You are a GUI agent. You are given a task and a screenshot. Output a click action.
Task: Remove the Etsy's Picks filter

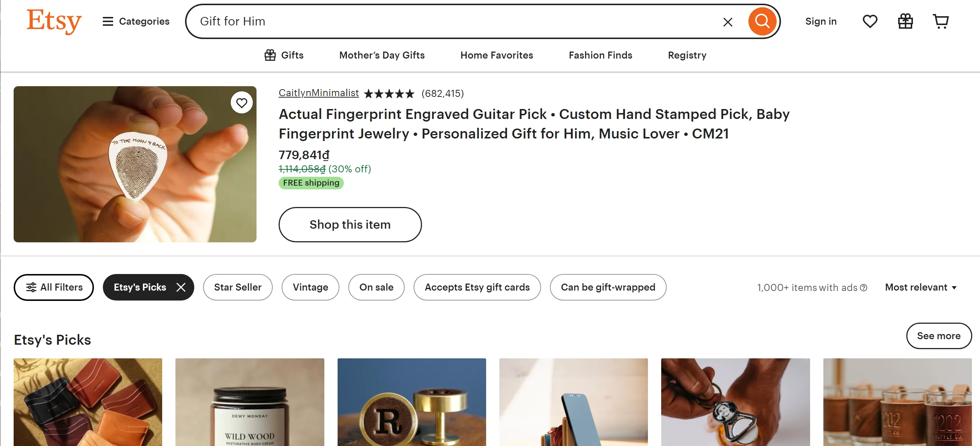pyautogui.click(x=181, y=287)
